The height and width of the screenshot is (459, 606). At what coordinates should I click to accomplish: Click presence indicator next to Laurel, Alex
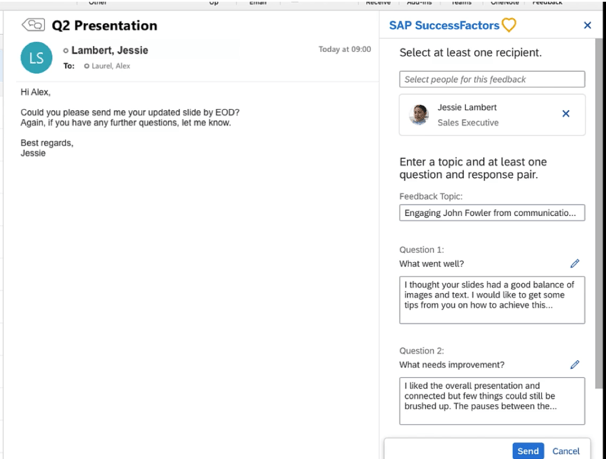(x=87, y=66)
